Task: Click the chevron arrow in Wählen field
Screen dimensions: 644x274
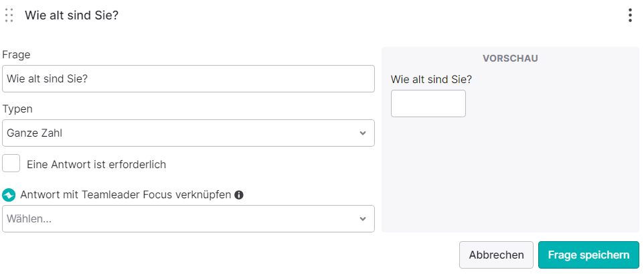Action: [363, 219]
